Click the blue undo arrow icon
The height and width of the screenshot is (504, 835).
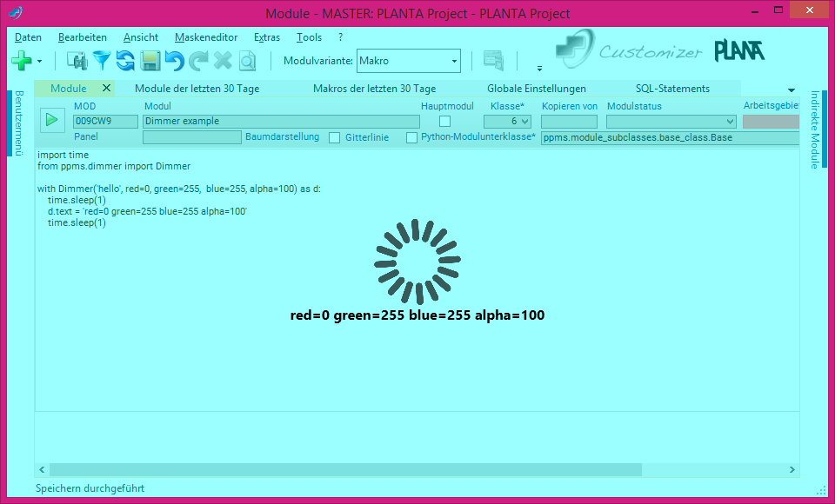174,61
